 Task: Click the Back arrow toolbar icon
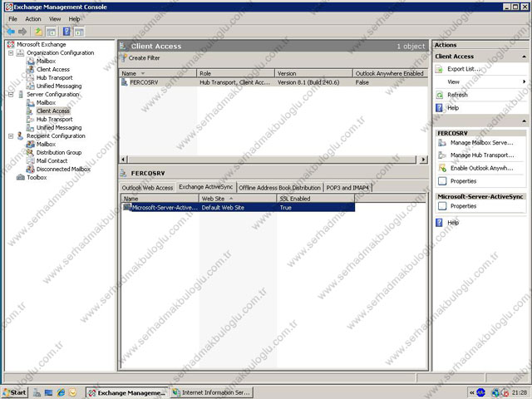(x=11, y=32)
